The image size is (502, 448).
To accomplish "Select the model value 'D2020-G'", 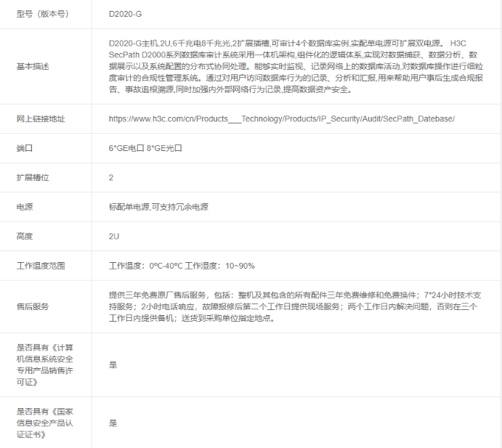I will (x=125, y=14).
